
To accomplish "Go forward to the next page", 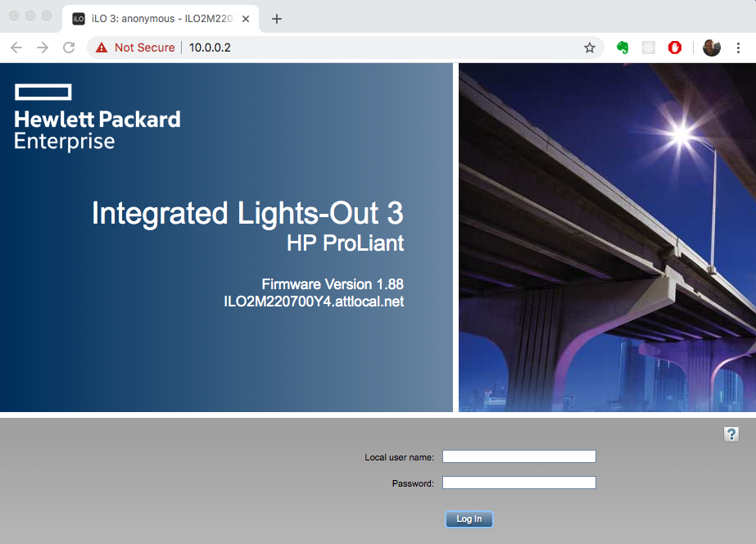I will coord(43,48).
